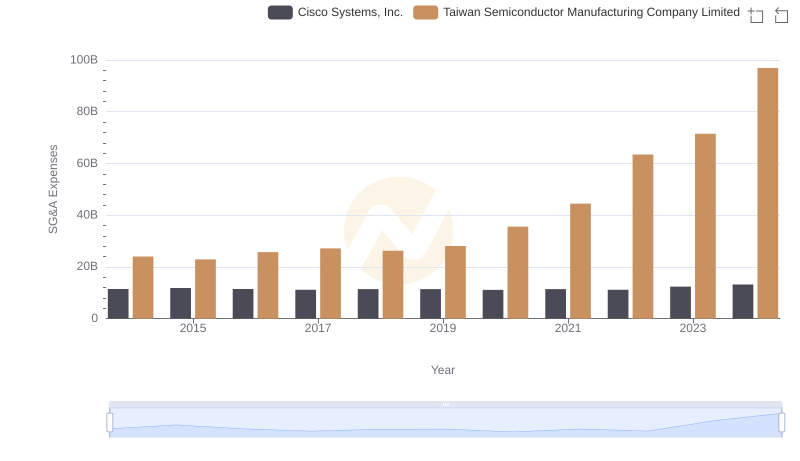This screenshot has width=800, height=461.
Task: Click the 2017 x-axis tick label
Action: tap(318, 328)
